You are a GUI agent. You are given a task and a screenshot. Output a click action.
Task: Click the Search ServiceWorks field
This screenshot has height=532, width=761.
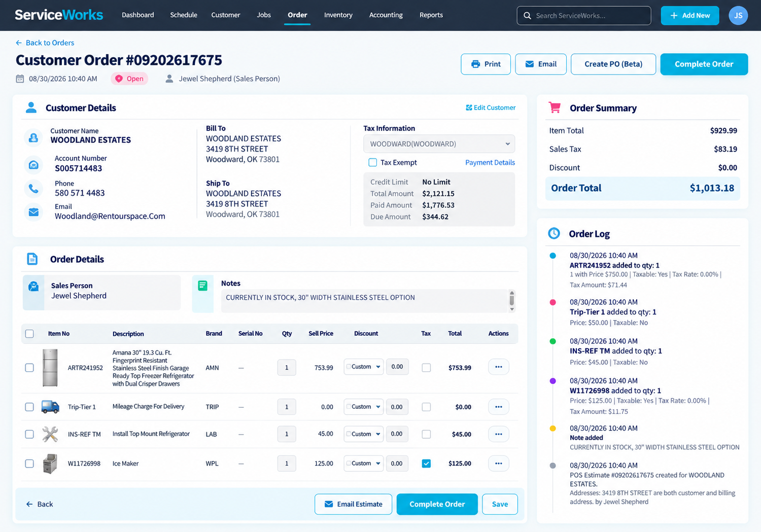tap(584, 16)
